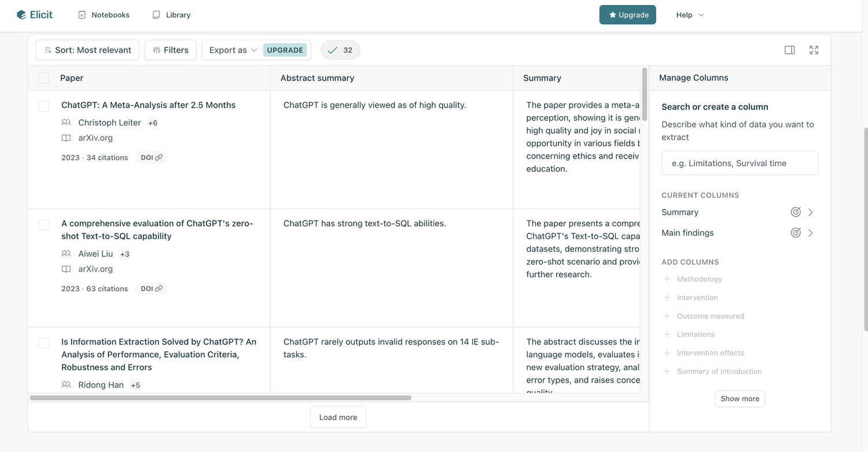Screen dimensions: 868x452
Task: Add Summary of introduction column plus icon
Action: pyautogui.click(x=667, y=371)
